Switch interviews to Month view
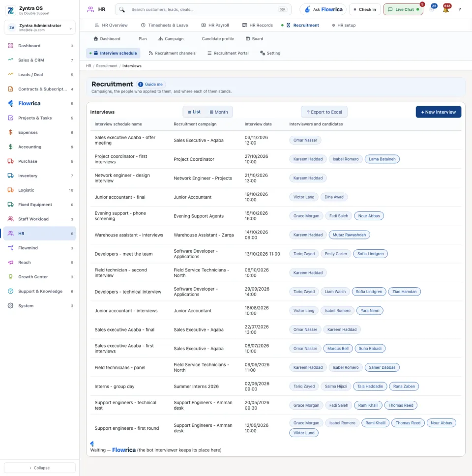Screen dimensions: 472x476 tap(219, 112)
